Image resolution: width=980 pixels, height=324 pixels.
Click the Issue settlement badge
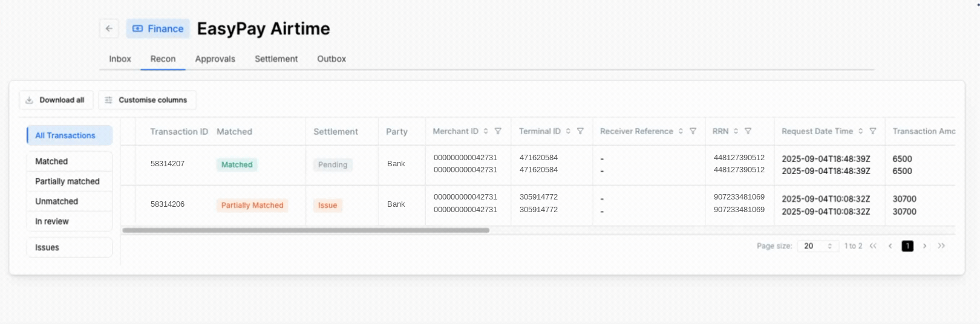pyautogui.click(x=328, y=206)
